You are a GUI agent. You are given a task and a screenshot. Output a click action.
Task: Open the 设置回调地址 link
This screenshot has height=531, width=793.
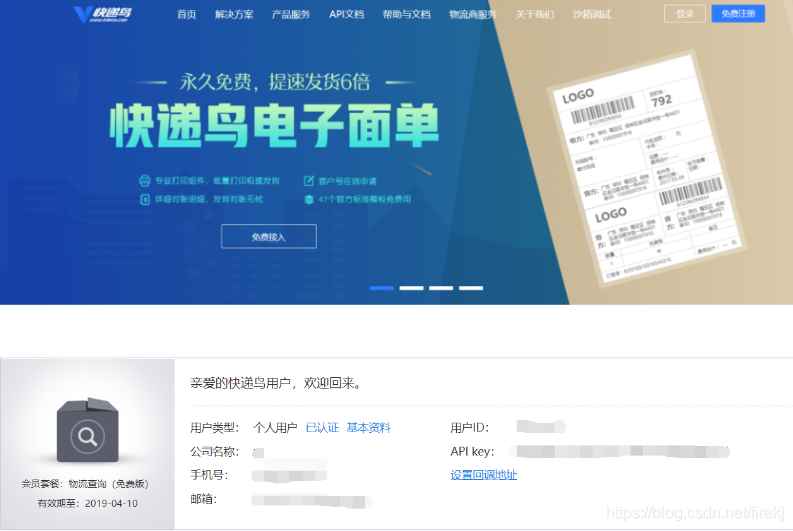coord(483,475)
